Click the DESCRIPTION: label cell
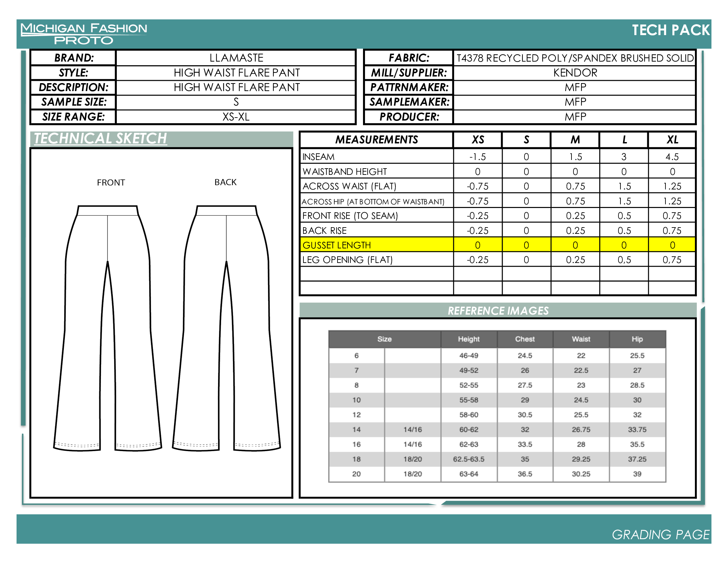The height and width of the screenshot is (563, 728). [x=74, y=87]
